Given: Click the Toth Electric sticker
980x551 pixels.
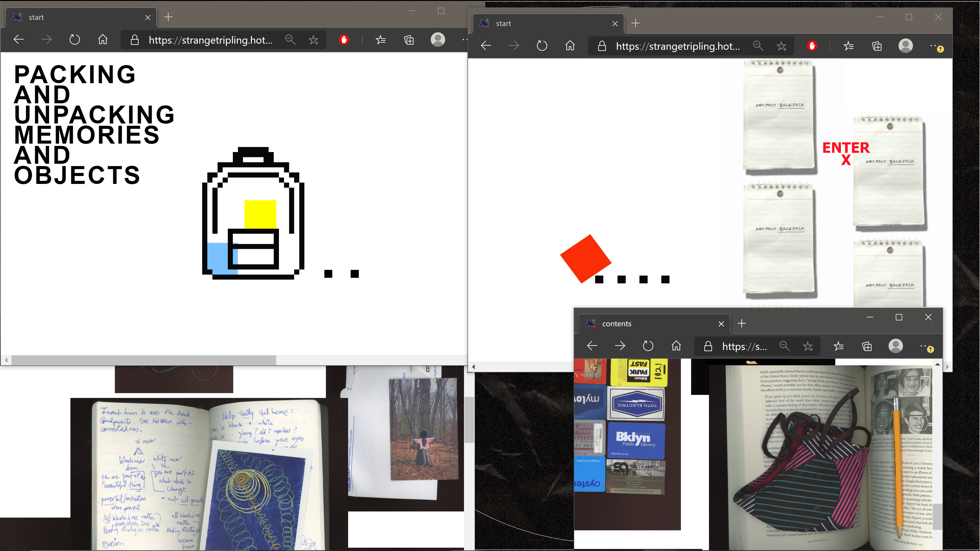Looking at the screenshot, I should tap(636, 404).
